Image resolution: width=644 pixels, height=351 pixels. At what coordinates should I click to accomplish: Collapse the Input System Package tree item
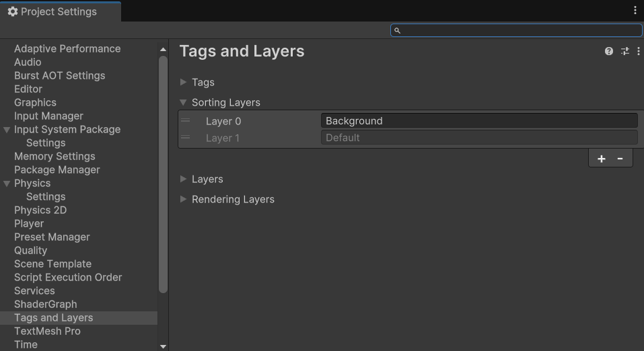(7, 129)
